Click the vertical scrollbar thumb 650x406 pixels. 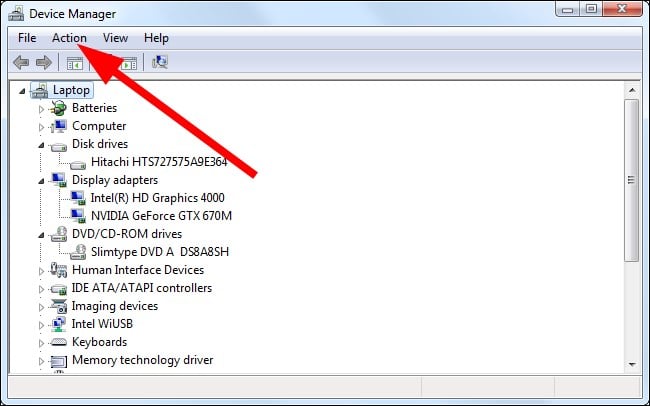(632, 180)
